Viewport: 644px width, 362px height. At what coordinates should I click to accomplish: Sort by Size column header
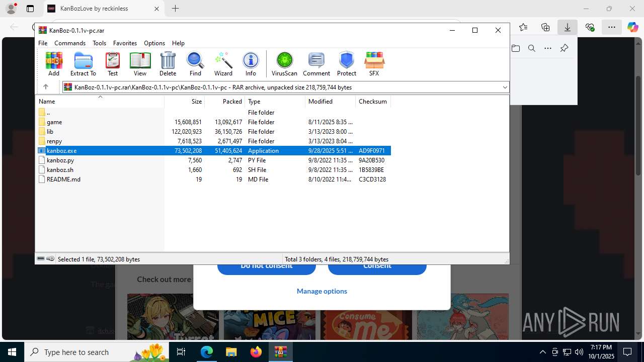185,102
